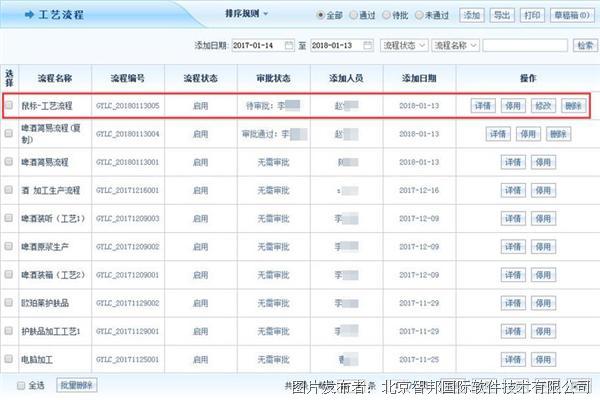This screenshot has width=600, height=400.
Task: Select the 全部 radio button
Action: tap(320, 15)
